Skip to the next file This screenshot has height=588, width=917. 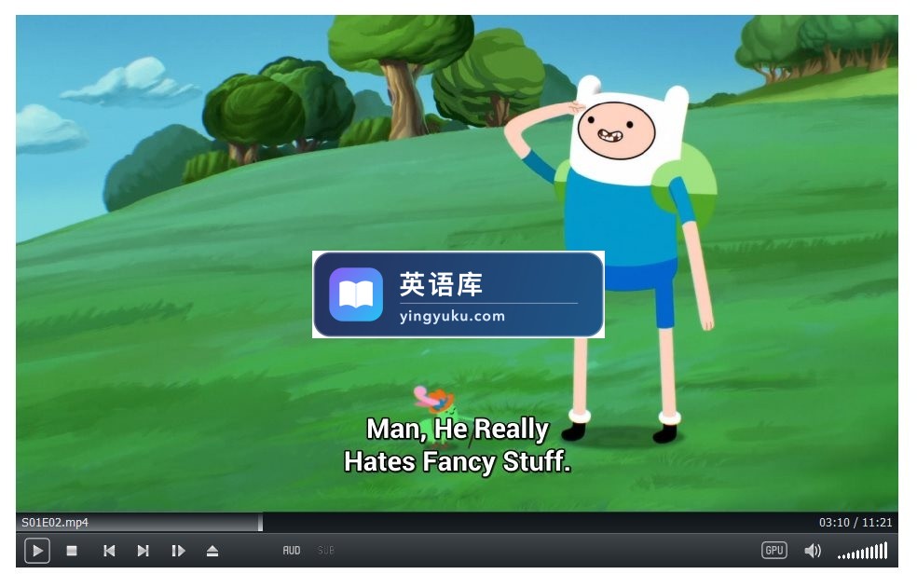(144, 551)
